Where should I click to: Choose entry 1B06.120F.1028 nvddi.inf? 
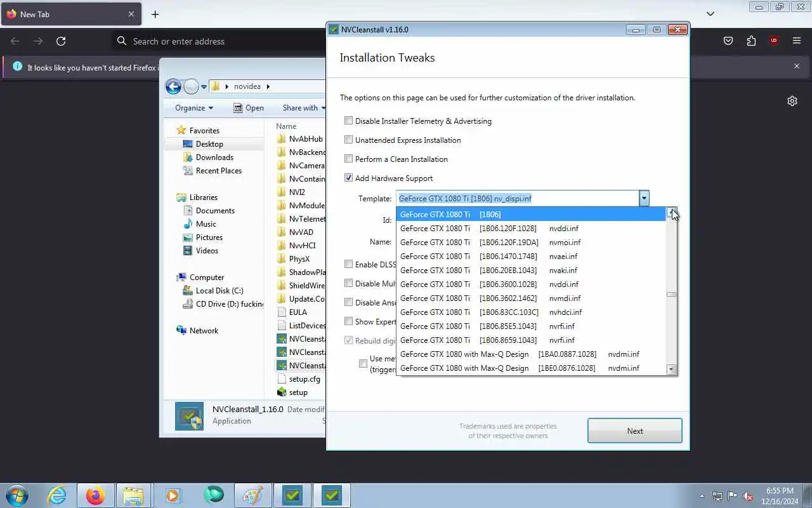pos(531,228)
